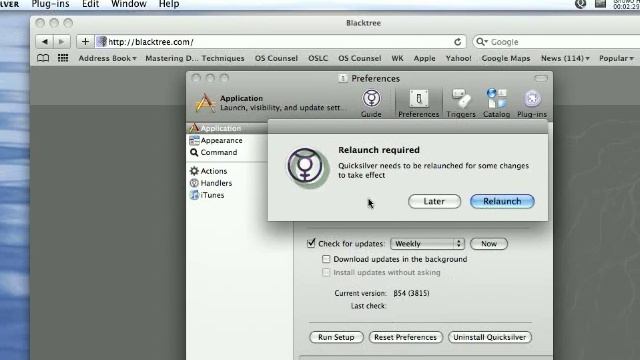This screenshot has height=360, width=640.
Task: Click the Run Setup button
Action: 336,337
